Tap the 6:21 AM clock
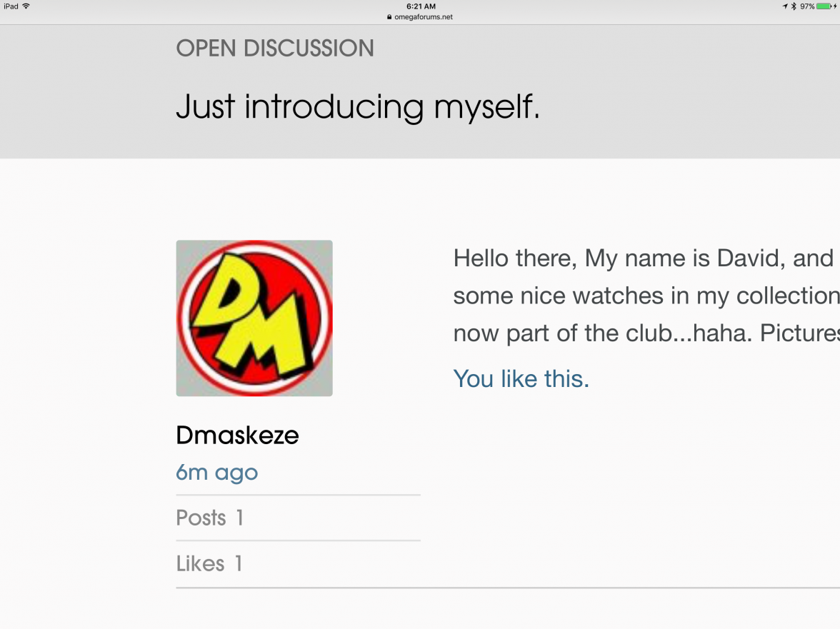Image resolution: width=840 pixels, height=629 pixels. point(420,6)
